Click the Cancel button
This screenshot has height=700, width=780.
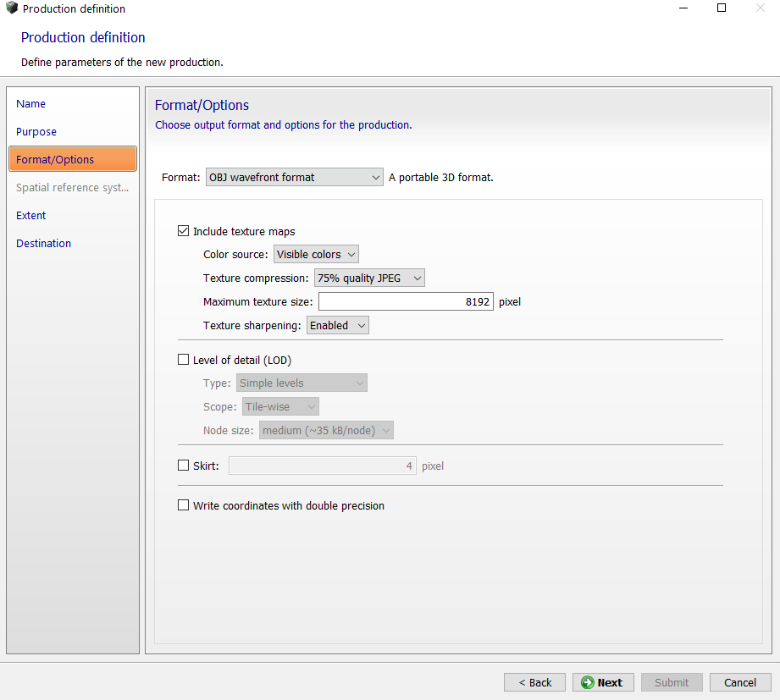[x=739, y=683]
